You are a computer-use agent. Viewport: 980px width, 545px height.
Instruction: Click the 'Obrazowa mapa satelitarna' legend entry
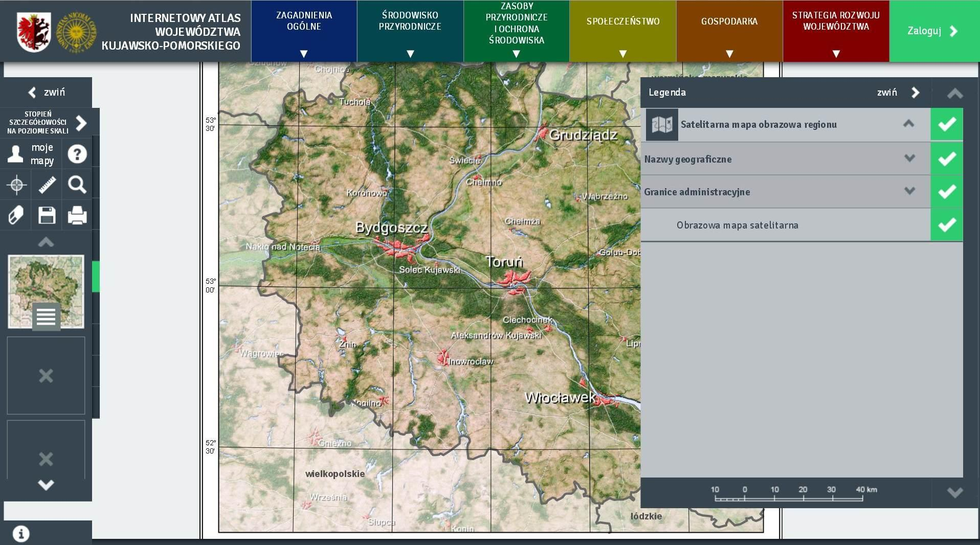click(737, 225)
